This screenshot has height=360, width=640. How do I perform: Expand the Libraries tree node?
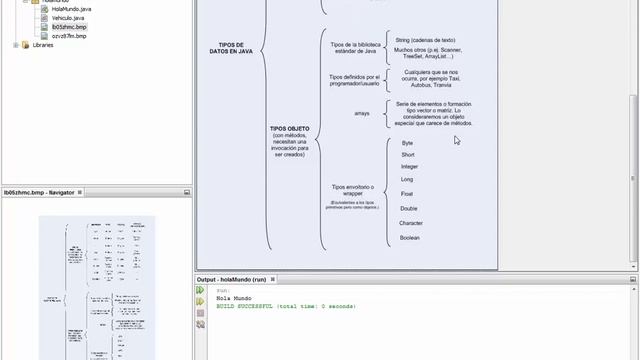pos(16,45)
